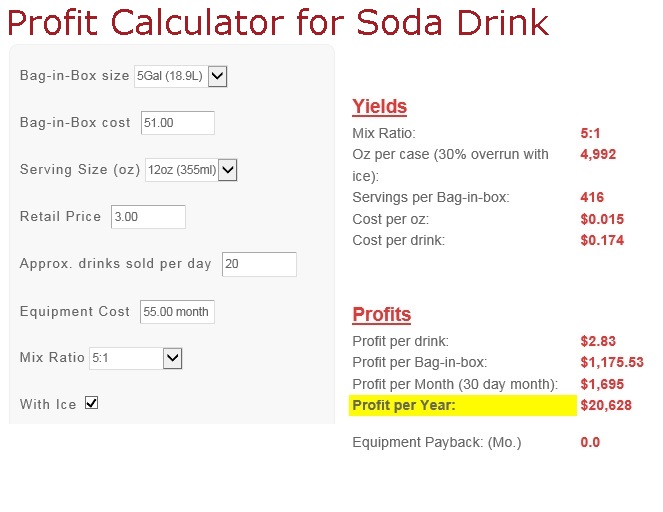The height and width of the screenshot is (512, 663).
Task: Open the Mix Ratio dropdown
Action: 135,358
